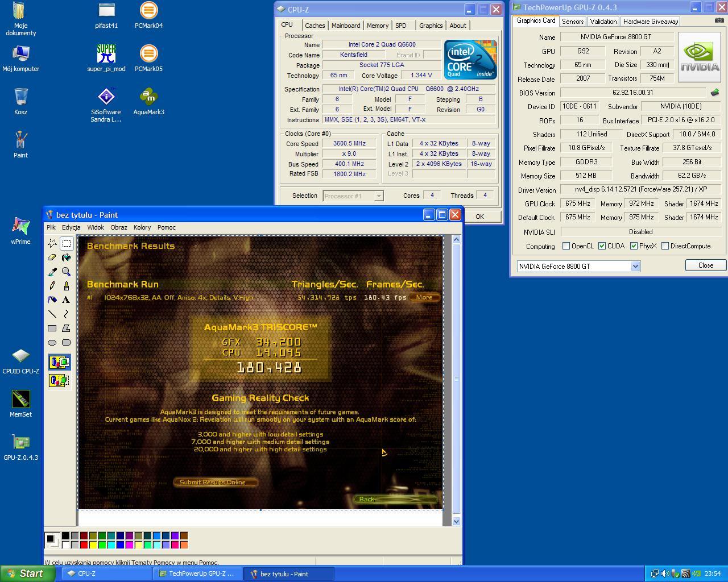
Task: Switch to the Caches tab in CPU-Z
Action: point(315,26)
